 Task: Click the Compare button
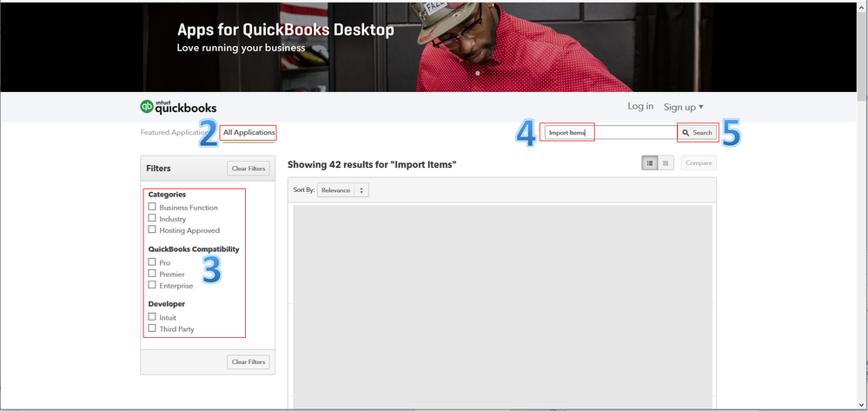699,162
